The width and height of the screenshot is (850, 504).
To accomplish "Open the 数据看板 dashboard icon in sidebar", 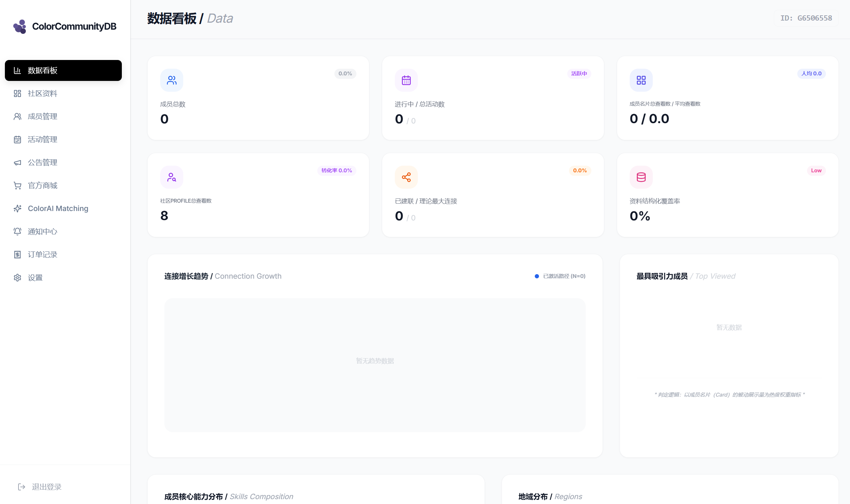I will click(17, 70).
